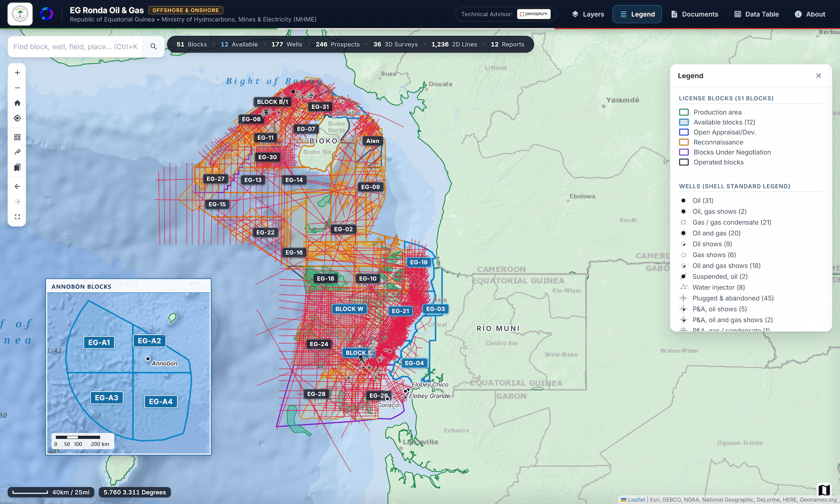Select the Legend tab
The image size is (840, 504).
(x=637, y=14)
